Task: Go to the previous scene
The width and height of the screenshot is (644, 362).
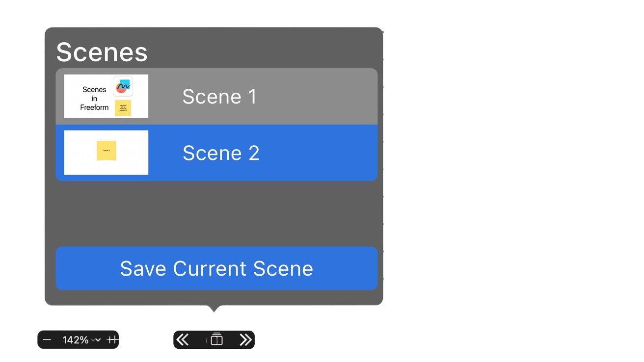Action: coord(183,339)
